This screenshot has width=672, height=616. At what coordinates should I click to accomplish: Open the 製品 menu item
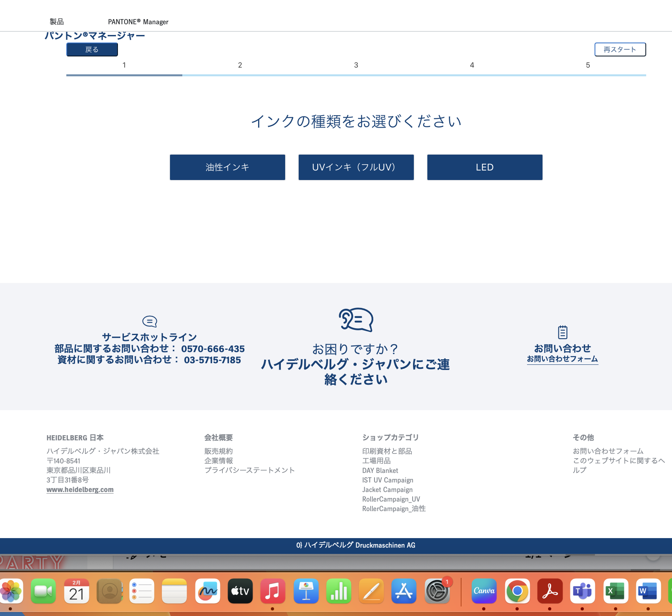tap(57, 22)
